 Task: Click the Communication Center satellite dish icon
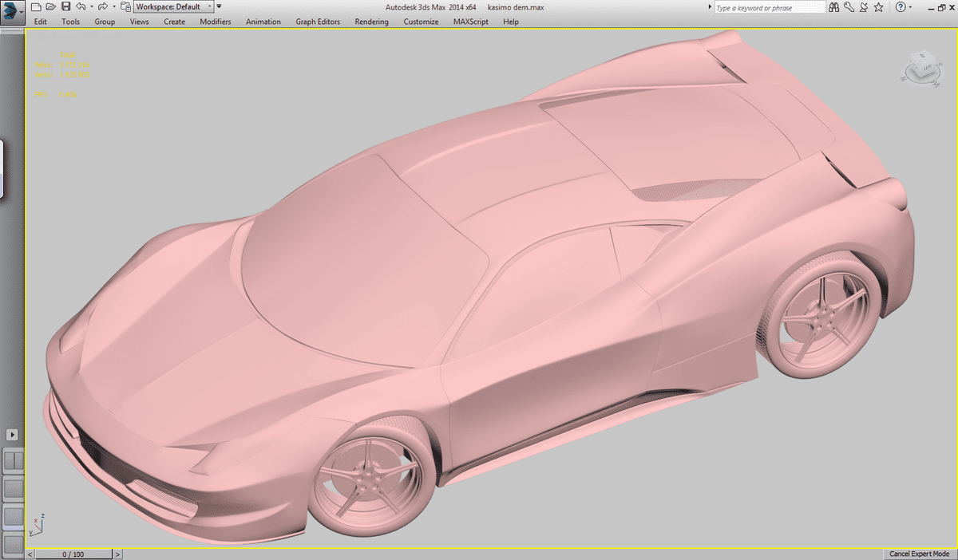click(864, 7)
